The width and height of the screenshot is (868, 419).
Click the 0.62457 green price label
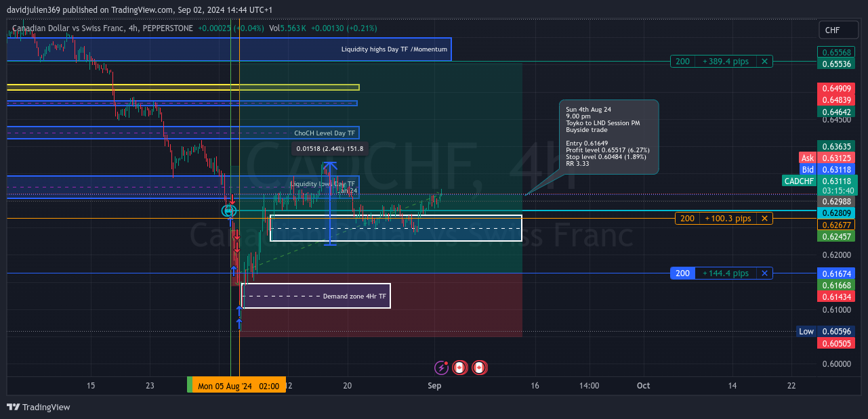836,236
